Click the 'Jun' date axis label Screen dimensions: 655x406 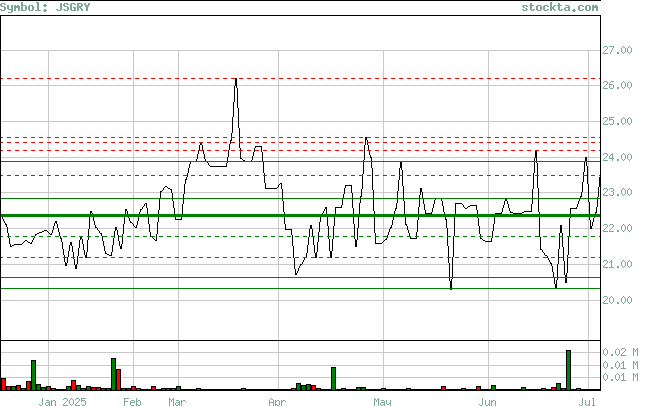[487, 401]
